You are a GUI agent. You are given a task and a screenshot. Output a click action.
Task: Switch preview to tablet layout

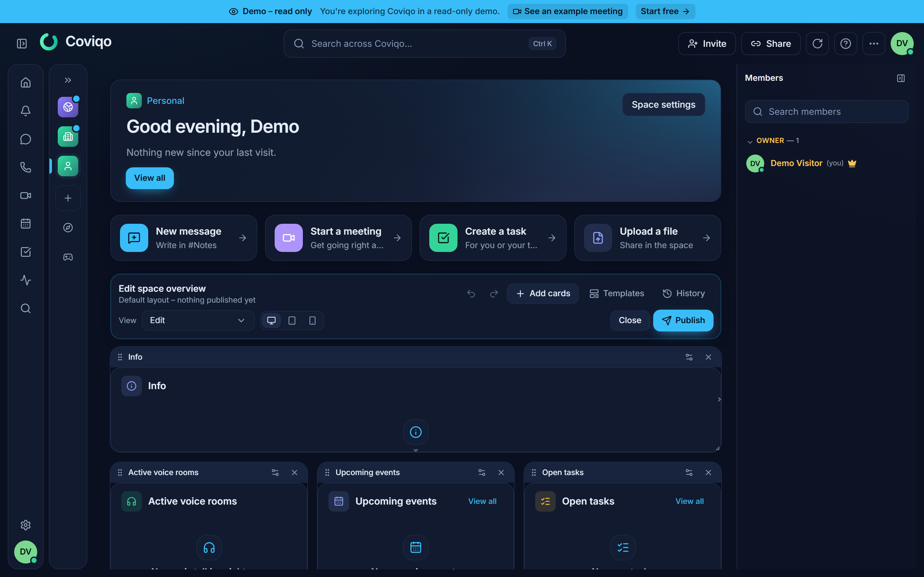(x=292, y=321)
